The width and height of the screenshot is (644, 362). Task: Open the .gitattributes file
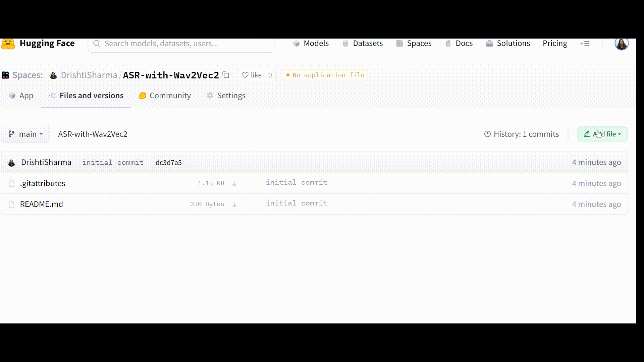pyautogui.click(x=43, y=183)
